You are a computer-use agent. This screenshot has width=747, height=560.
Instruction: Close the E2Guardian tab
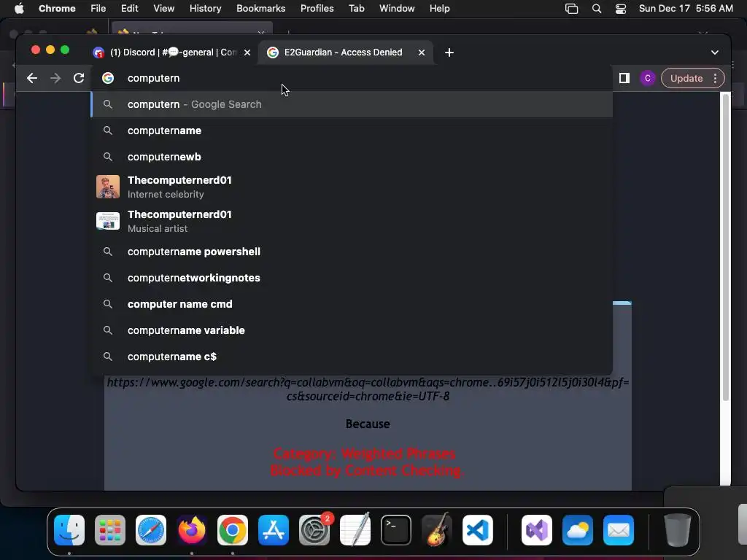click(x=421, y=52)
